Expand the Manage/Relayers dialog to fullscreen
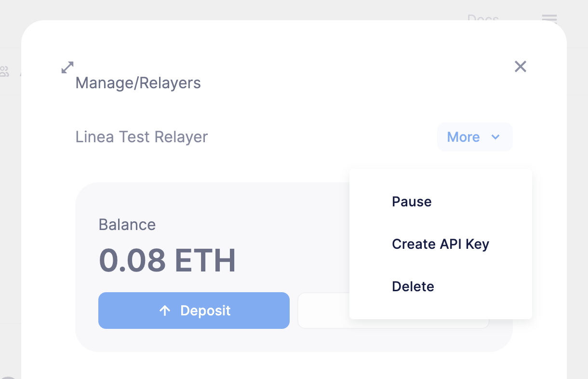The image size is (588, 379). pyautogui.click(x=67, y=68)
